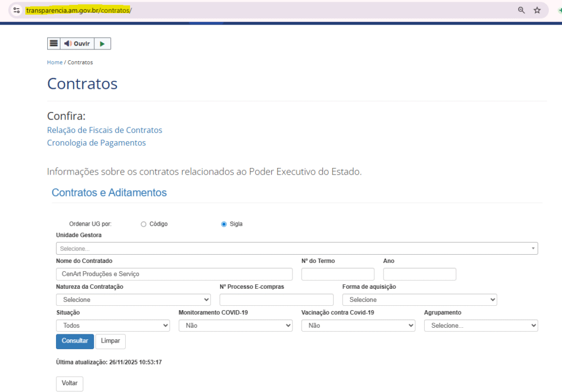The height and width of the screenshot is (392, 562).
Task: Select the Código radio button
Action: tap(144, 224)
